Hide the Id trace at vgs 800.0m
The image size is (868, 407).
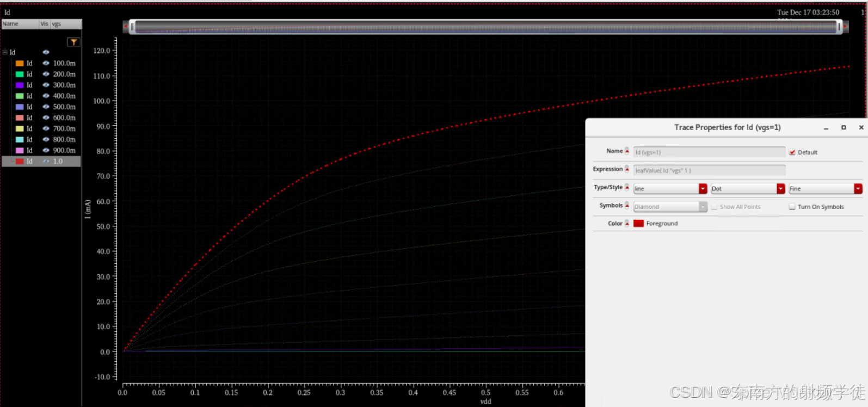coord(46,139)
